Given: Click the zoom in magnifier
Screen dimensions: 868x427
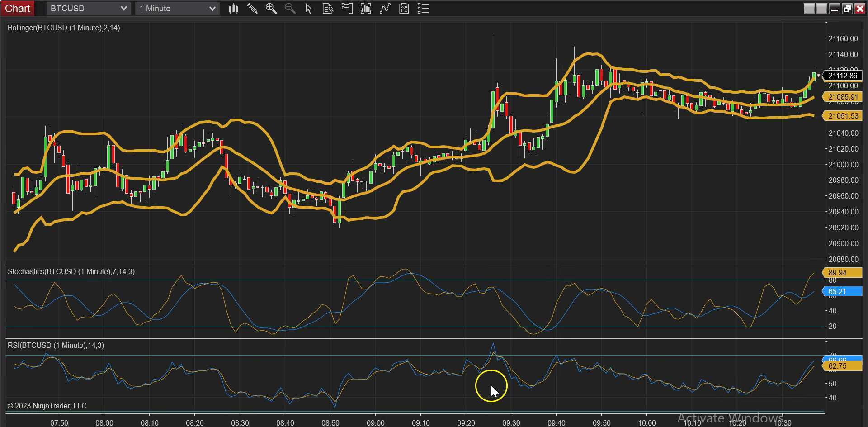Looking at the screenshot, I should pyautogui.click(x=271, y=9).
